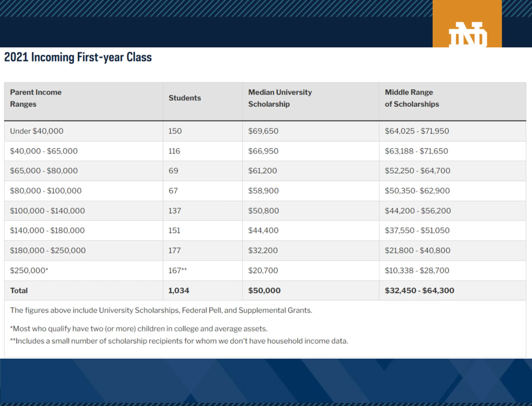This screenshot has height=406, width=532.
Task: Click the Federal Pell grants footnote text
Action: (161, 310)
